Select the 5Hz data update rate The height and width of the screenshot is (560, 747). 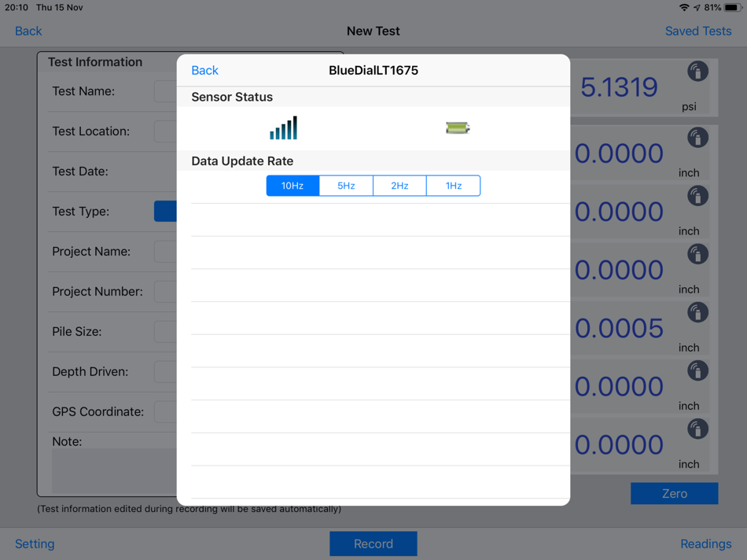[346, 186]
